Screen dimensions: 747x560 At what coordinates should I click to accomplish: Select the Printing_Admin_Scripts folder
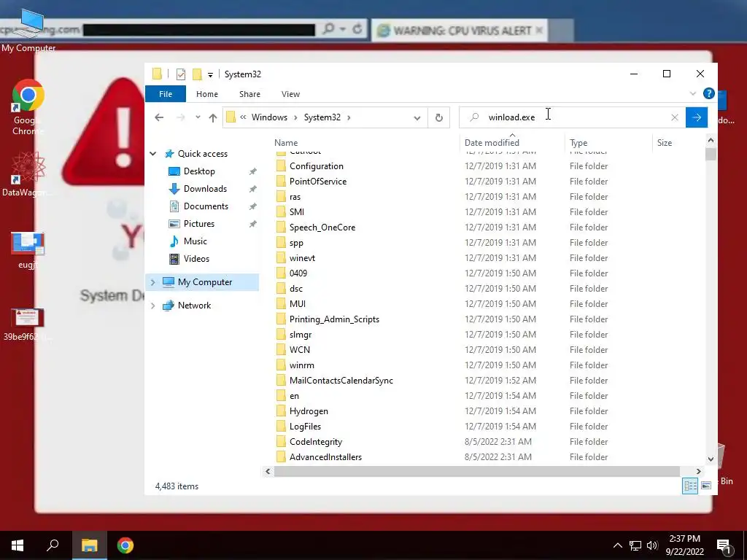[334, 319]
